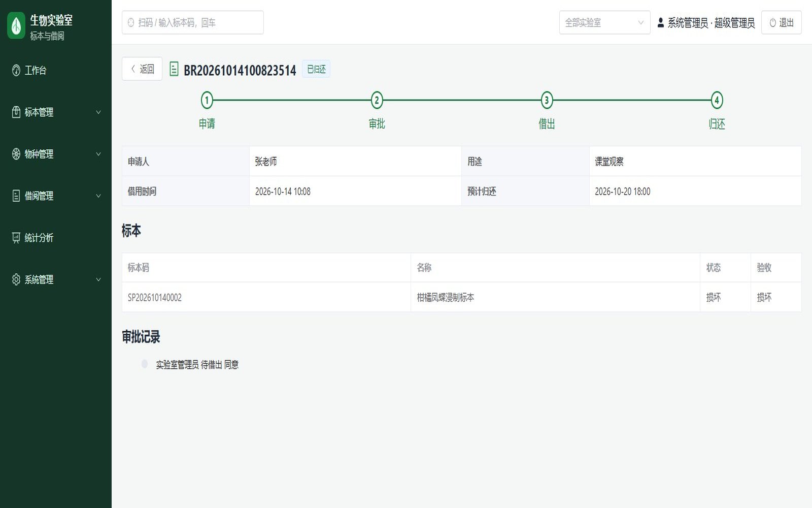Click order number BR20261014100823514
The height and width of the screenshot is (508, 812).
pos(240,70)
